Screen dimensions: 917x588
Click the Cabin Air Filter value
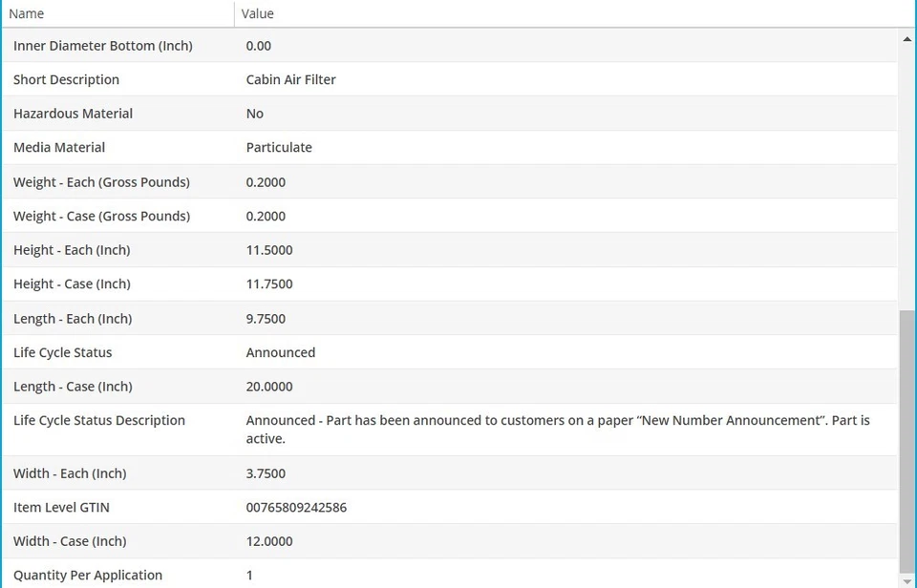(290, 79)
